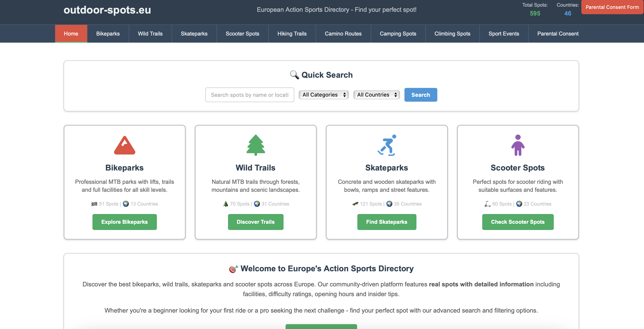This screenshot has width=644, height=329.
Task: Click the target icon beside Welcome heading
Action: (233, 269)
